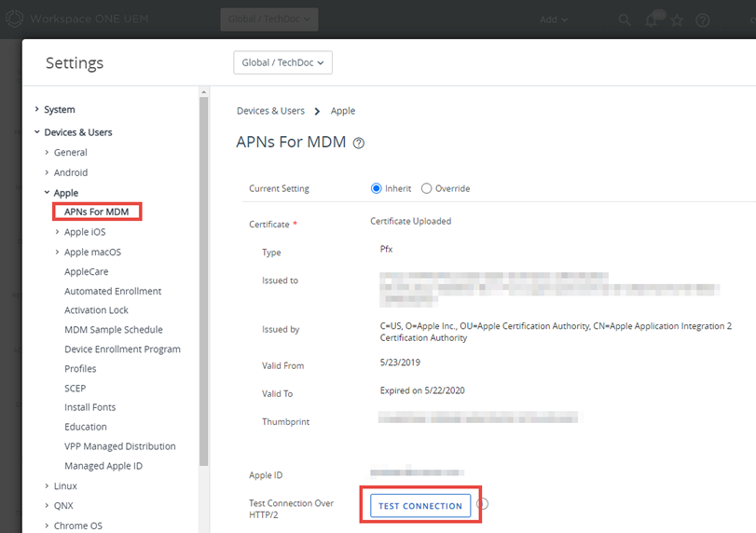Viewport: 756px width, 533px height.
Task: Open the Global / TechDoc dropdown in Settings
Action: click(283, 62)
